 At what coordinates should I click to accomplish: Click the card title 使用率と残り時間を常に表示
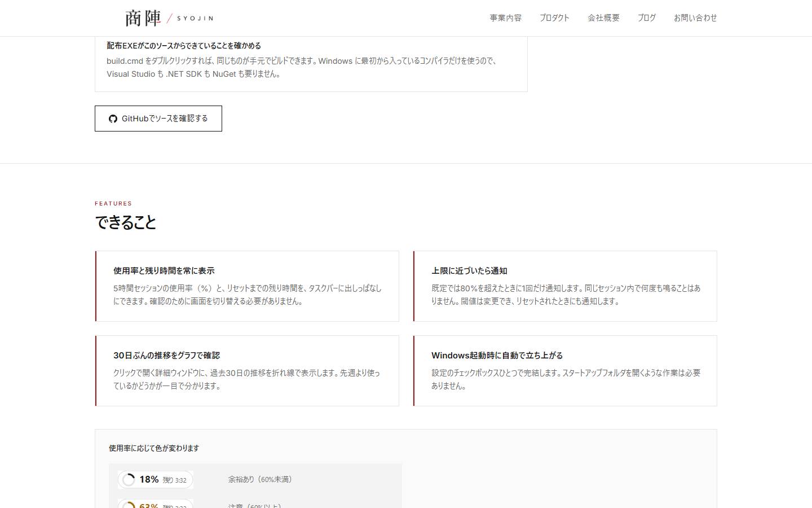pyautogui.click(x=164, y=271)
